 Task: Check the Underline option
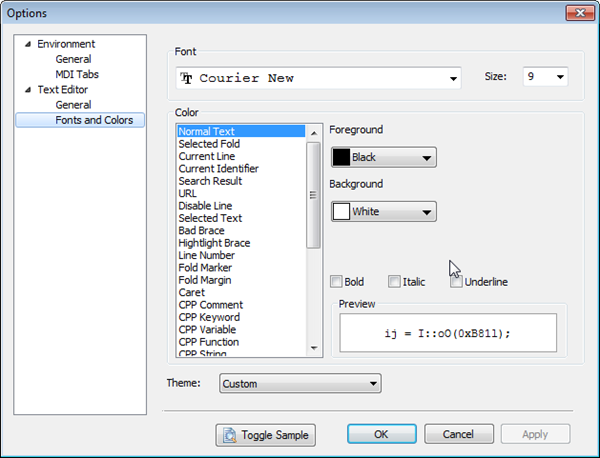[x=456, y=282]
